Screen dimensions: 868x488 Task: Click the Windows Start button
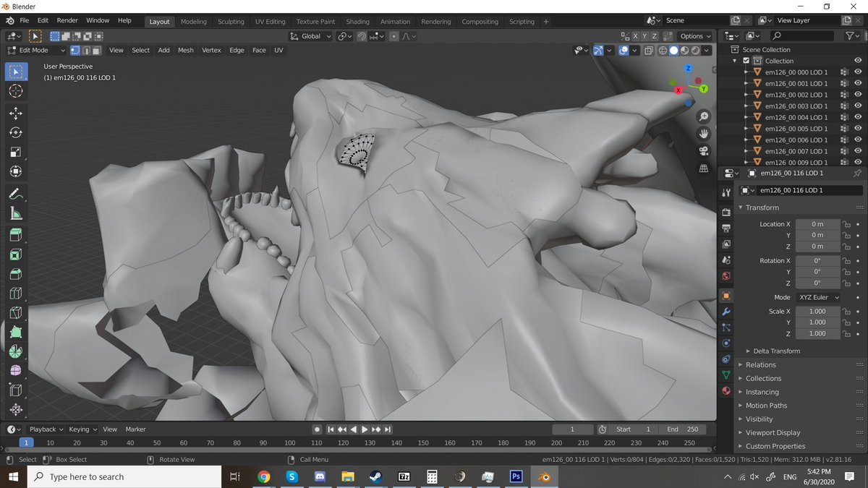click(x=13, y=476)
